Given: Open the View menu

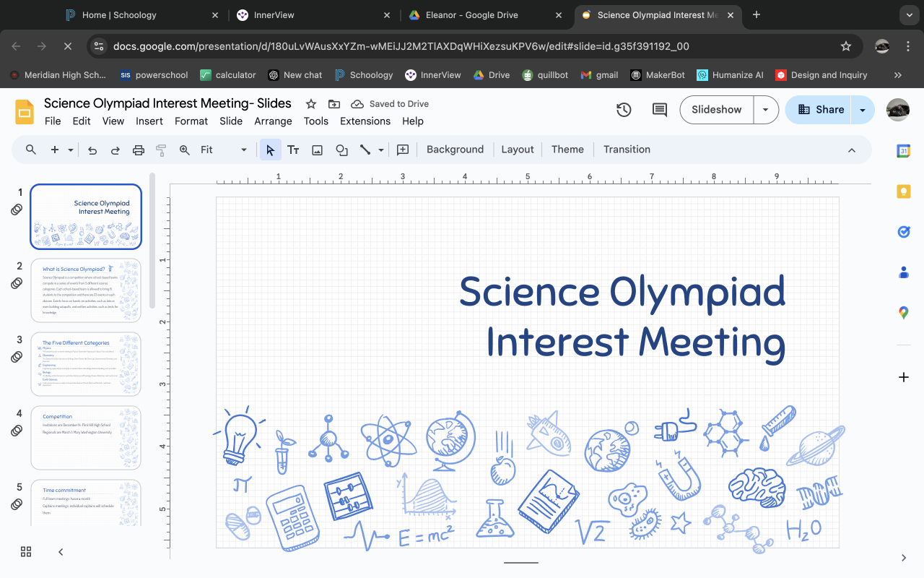Looking at the screenshot, I should (113, 121).
